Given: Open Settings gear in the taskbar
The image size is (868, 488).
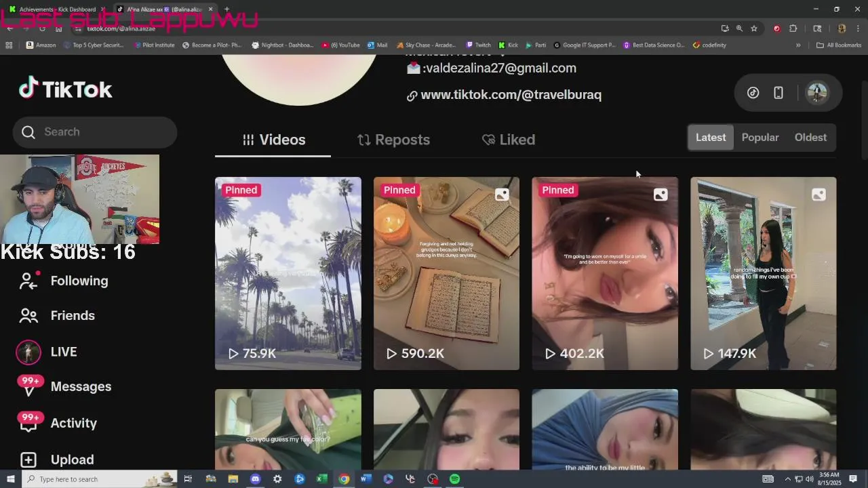Looking at the screenshot, I should click(277, 479).
